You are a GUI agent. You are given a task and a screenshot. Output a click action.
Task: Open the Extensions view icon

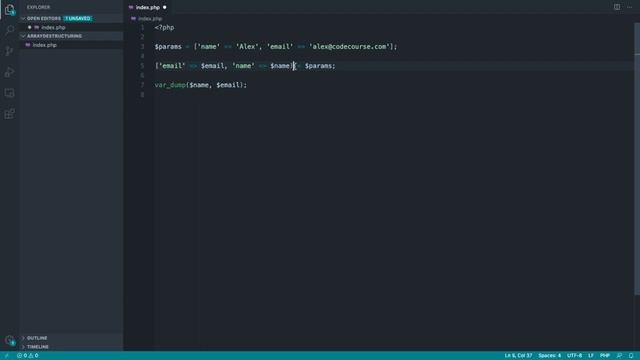click(x=9, y=113)
